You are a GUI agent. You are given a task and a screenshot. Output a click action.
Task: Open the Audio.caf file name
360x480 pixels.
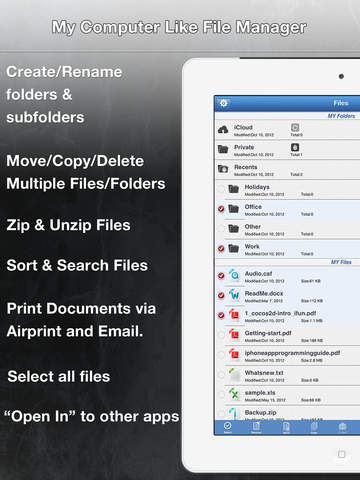(x=258, y=273)
